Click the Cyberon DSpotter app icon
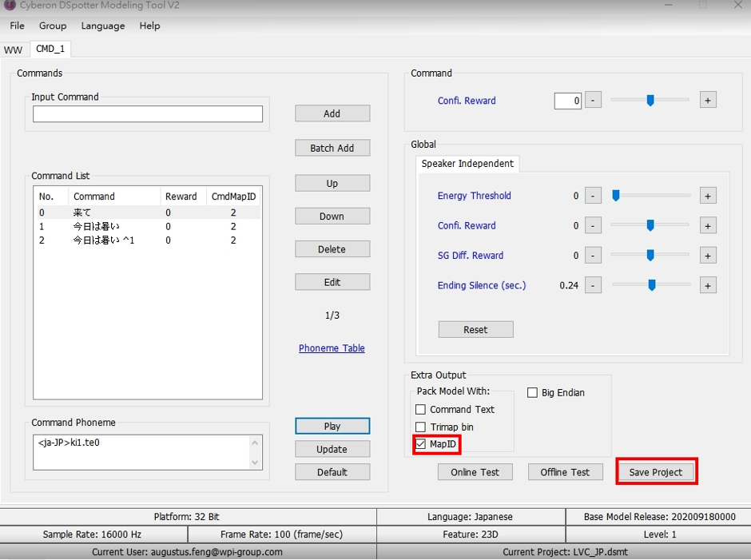 pyautogui.click(x=10, y=6)
